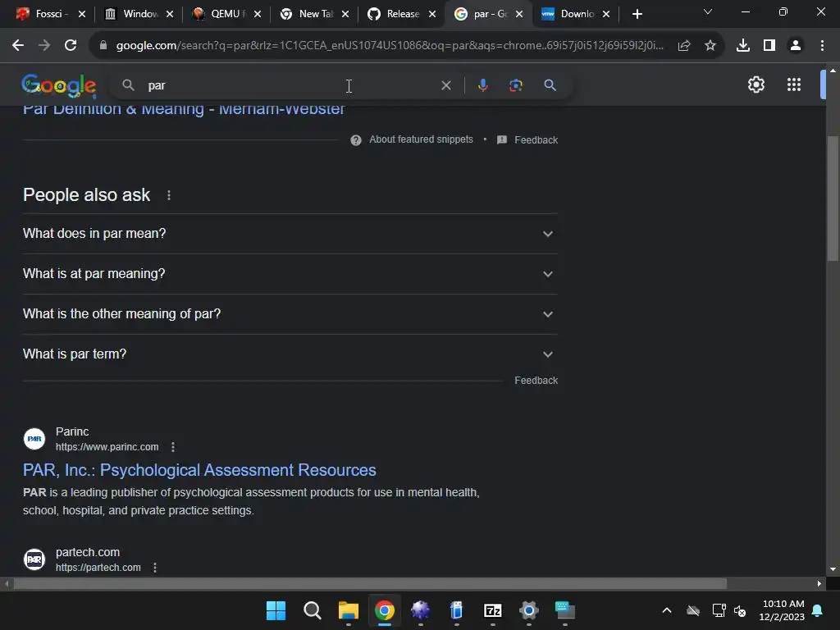Open Windows Start menu
The height and width of the screenshot is (630, 840).
click(x=276, y=610)
